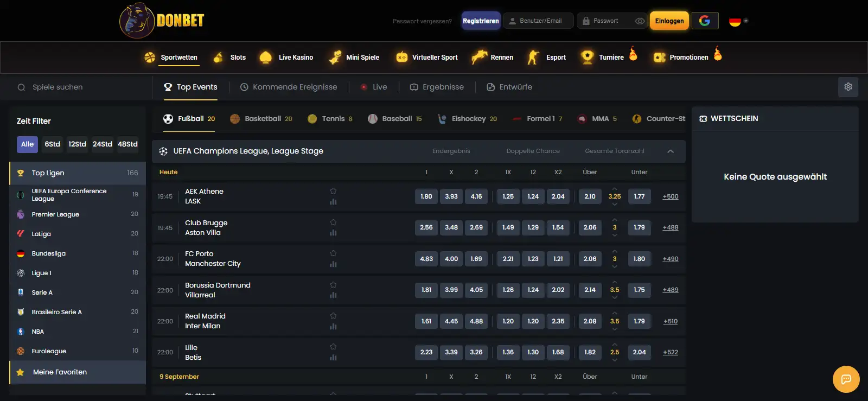
Task: Collapse the UEFA Champions League section
Action: click(x=671, y=151)
